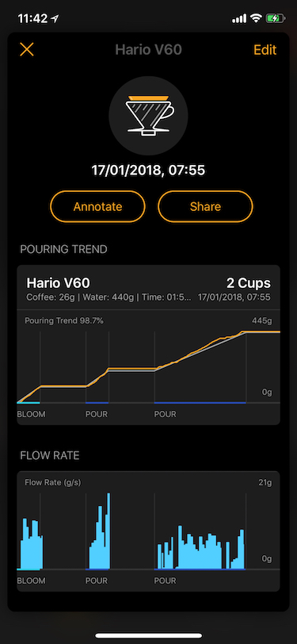Tap the Wi-Fi status icon

coord(257,18)
